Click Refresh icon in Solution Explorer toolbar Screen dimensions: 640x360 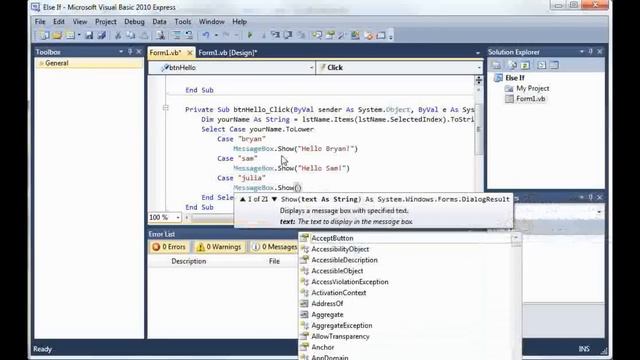tap(525, 65)
